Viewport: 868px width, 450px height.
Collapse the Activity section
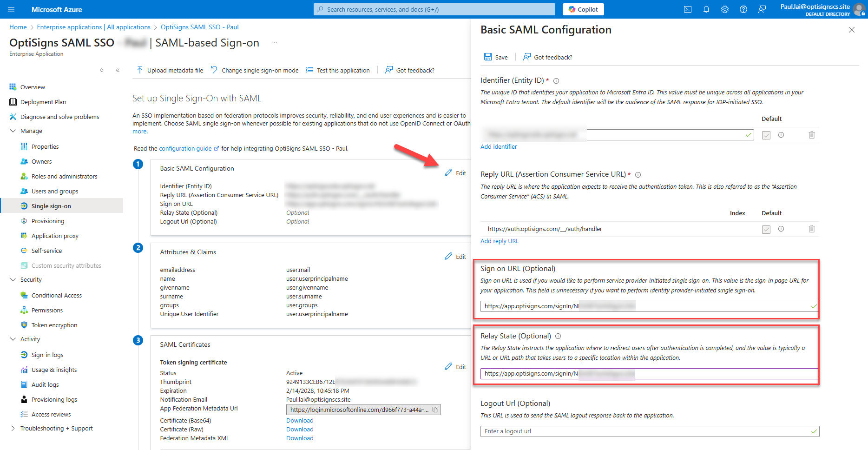13,339
